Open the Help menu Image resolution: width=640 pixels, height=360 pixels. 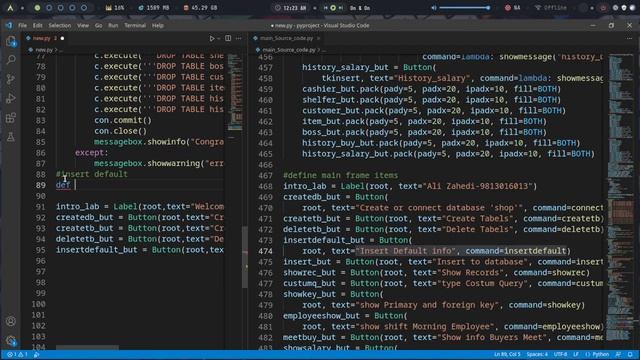point(158,25)
